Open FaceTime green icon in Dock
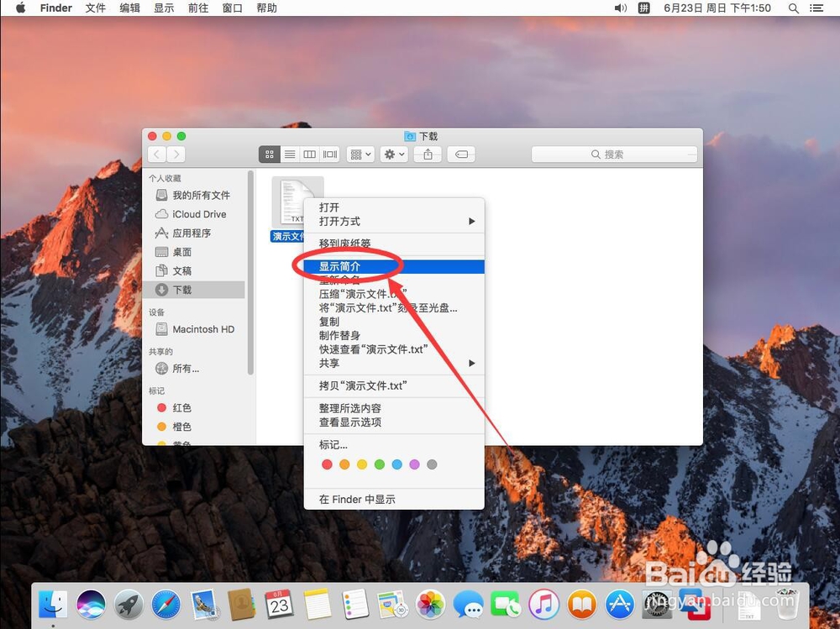This screenshot has width=840, height=629. tap(506, 605)
